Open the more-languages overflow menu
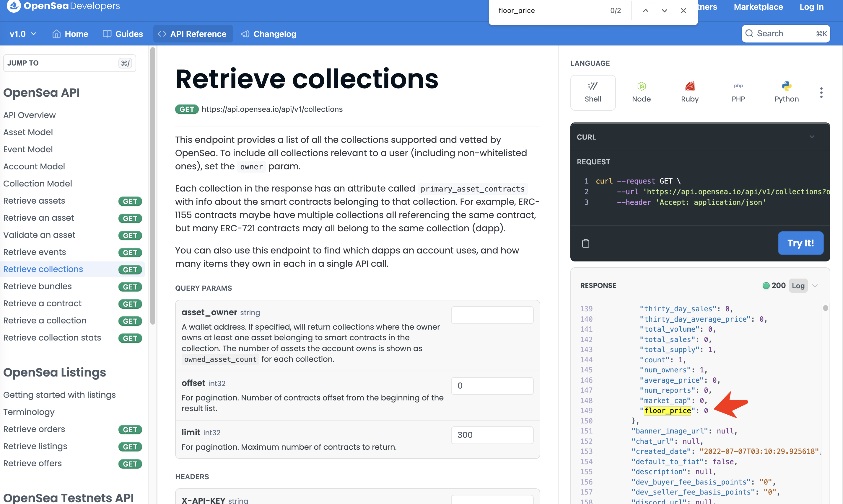Viewport: 843px width, 504px height. (821, 92)
